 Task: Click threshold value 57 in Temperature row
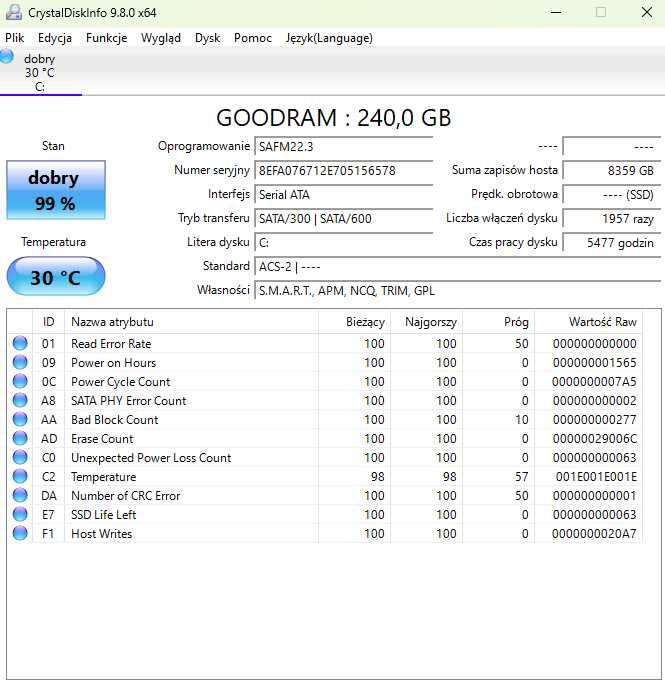pos(521,477)
